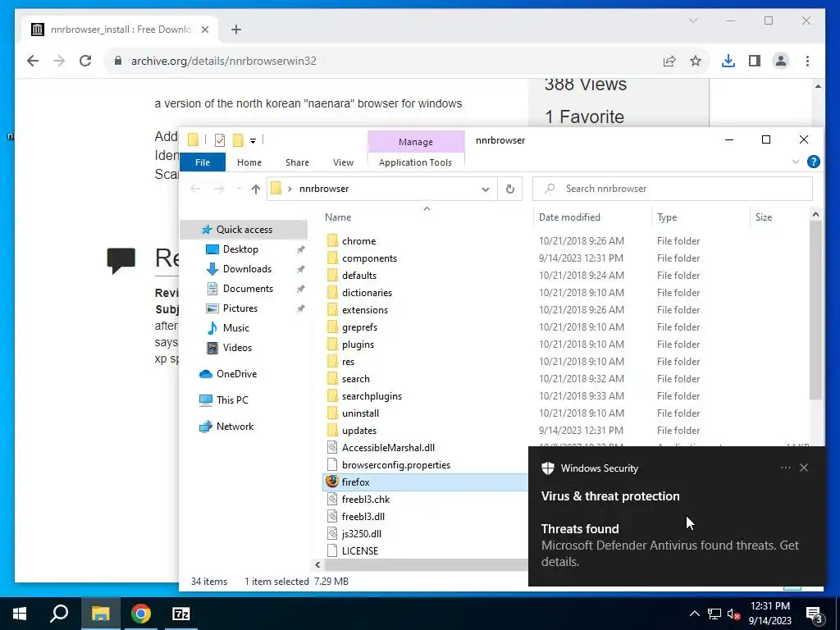Select the LICENSE file

pyautogui.click(x=359, y=551)
